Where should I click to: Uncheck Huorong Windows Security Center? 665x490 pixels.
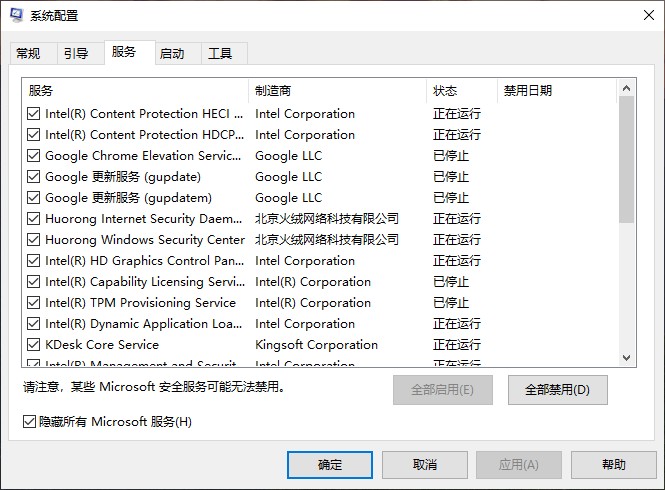(x=34, y=240)
